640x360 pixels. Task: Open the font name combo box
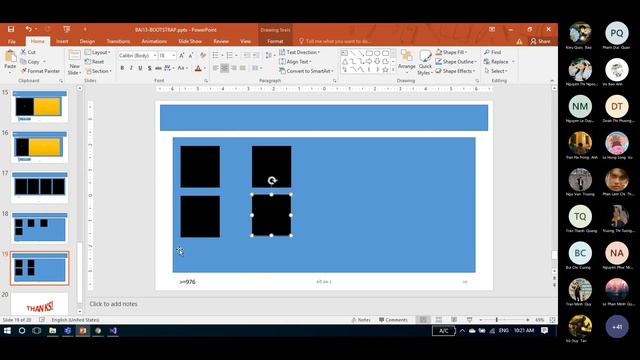click(x=138, y=55)
